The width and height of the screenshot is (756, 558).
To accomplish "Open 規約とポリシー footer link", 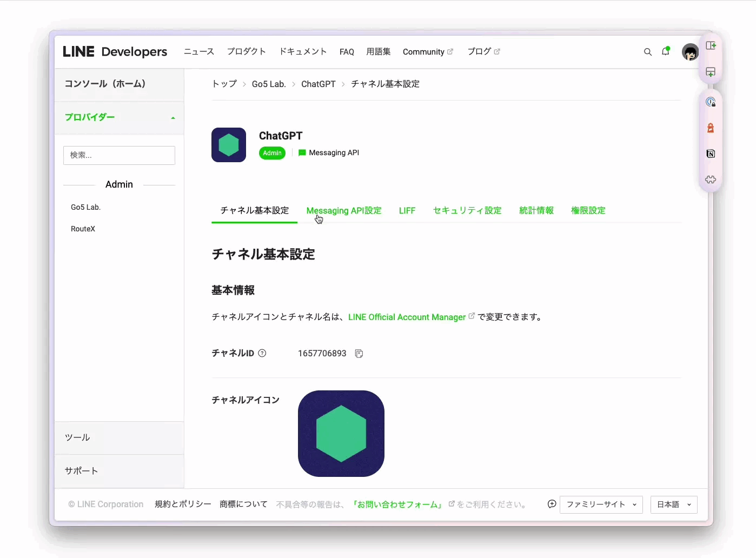I will [x=183, y=504].
